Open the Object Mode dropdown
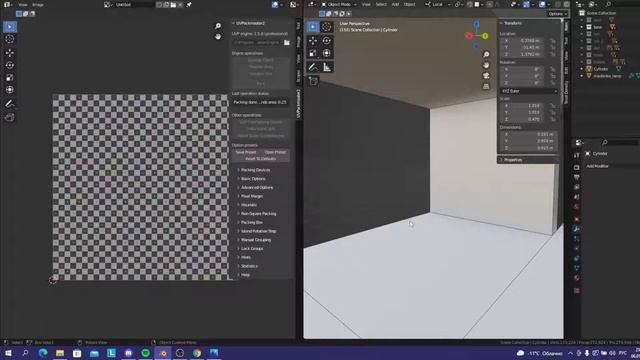640x360 pixels. coord(338,4)
